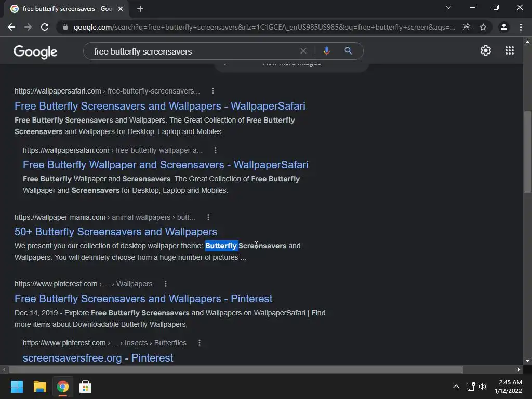Click the vertical scrollbar up arrow
This screenshot has width=532, height=399.
click(527, 42)
